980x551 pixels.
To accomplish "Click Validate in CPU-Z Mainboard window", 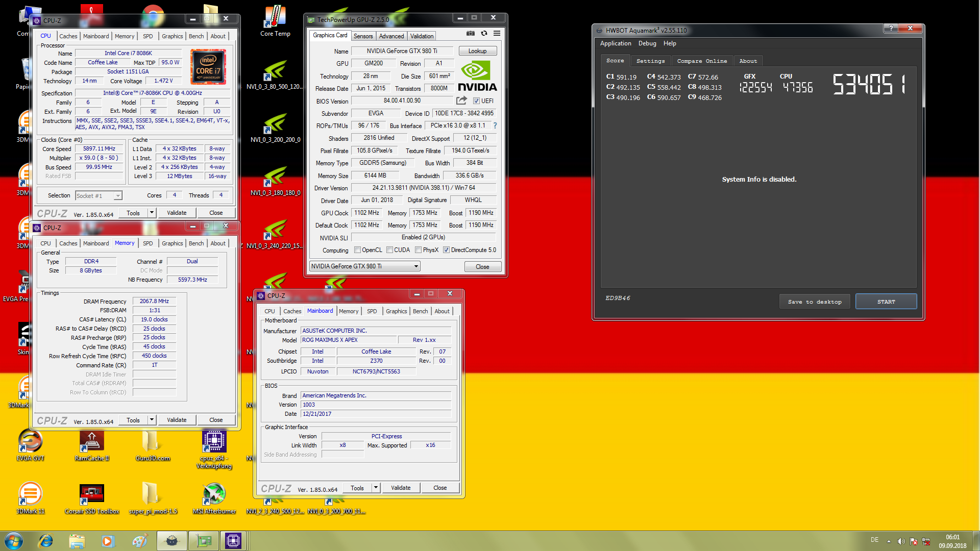I will click(x=401, y=488).
